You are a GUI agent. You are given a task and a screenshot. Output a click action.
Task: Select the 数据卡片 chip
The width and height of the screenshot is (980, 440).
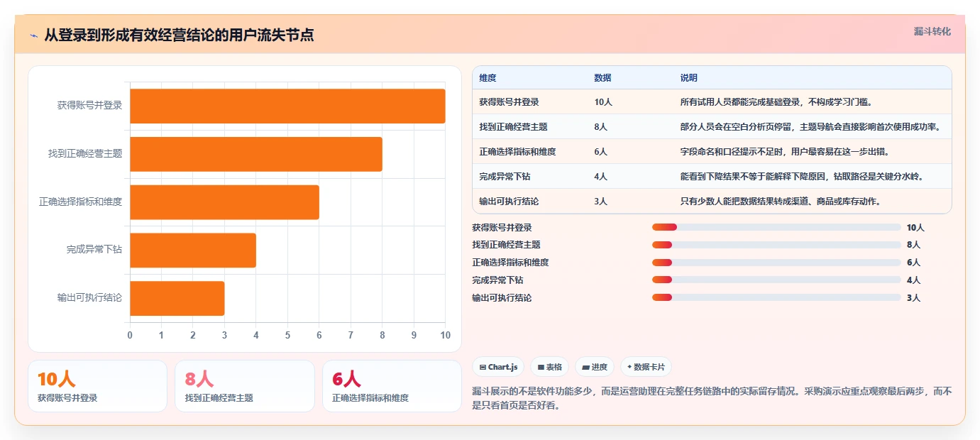(646, 367)
